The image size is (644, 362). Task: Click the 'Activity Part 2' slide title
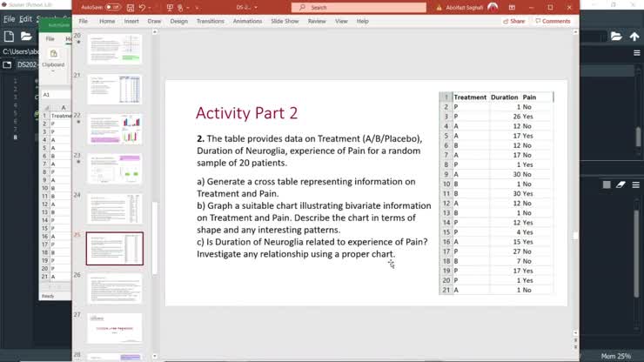click(x=246, y=113)
